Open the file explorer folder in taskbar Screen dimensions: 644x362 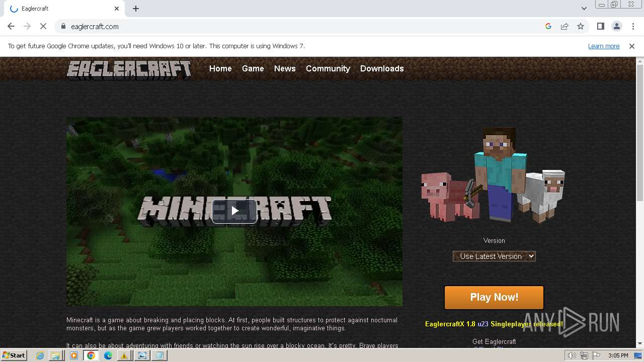tap(56, 355)
